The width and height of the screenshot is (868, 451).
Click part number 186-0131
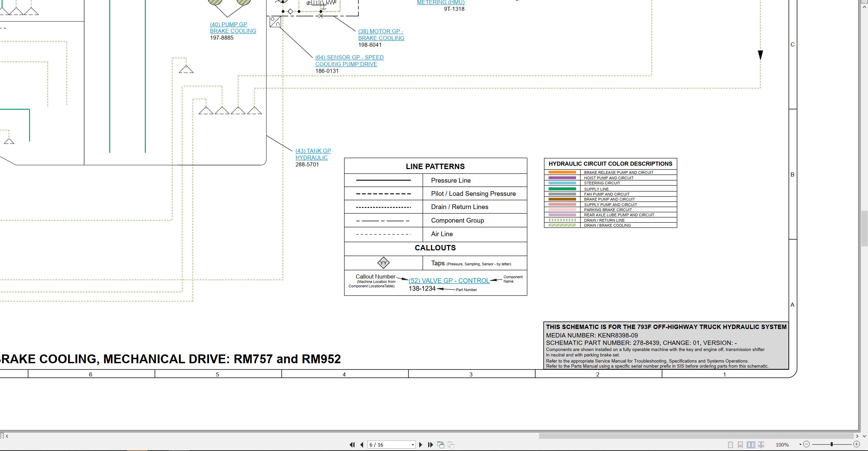[327, 71]
